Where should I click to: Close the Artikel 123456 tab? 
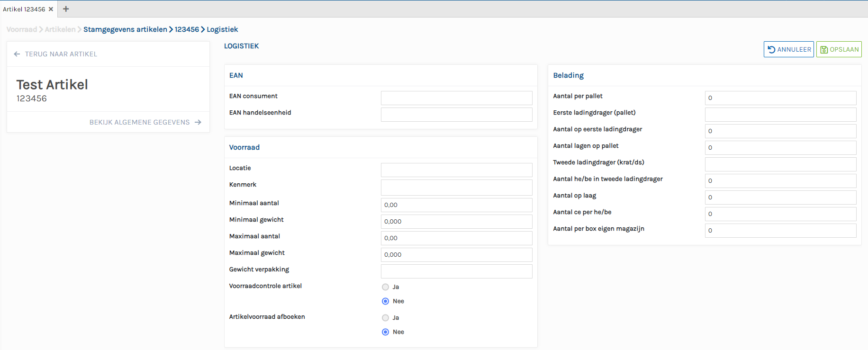coord(51,9)
